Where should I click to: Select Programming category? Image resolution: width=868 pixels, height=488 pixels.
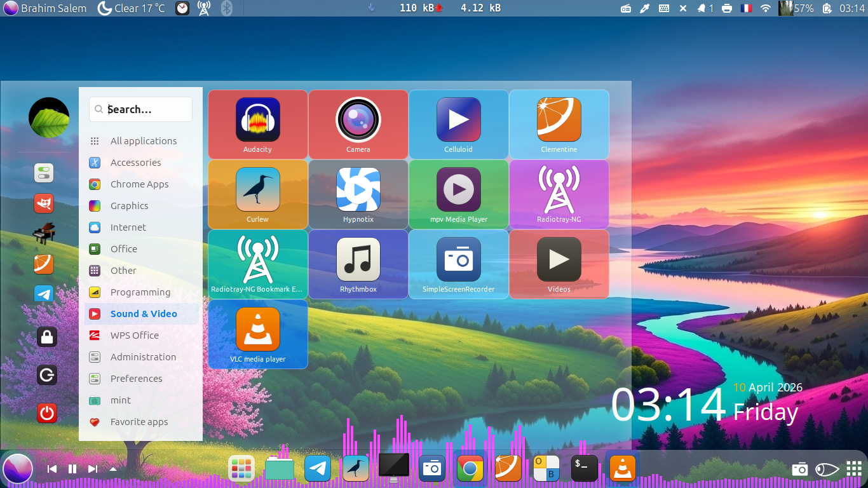pyautogui.click(x=142, y=292)
